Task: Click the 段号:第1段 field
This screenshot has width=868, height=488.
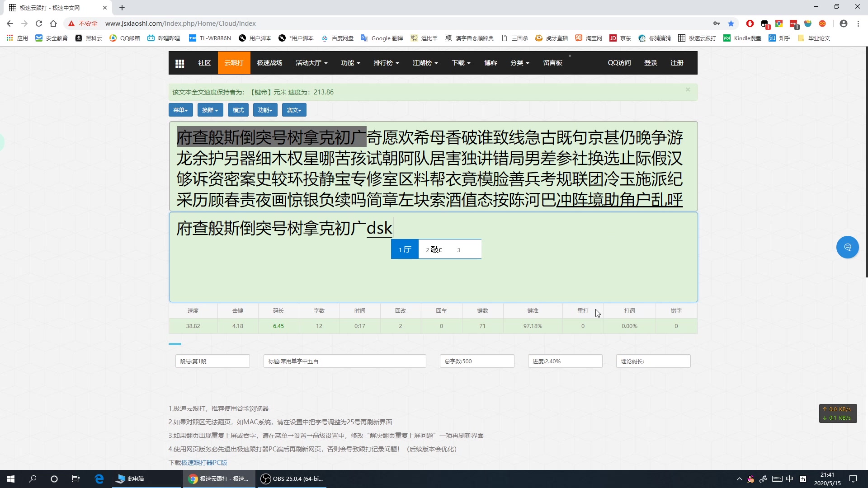Action: click(212, 361)
